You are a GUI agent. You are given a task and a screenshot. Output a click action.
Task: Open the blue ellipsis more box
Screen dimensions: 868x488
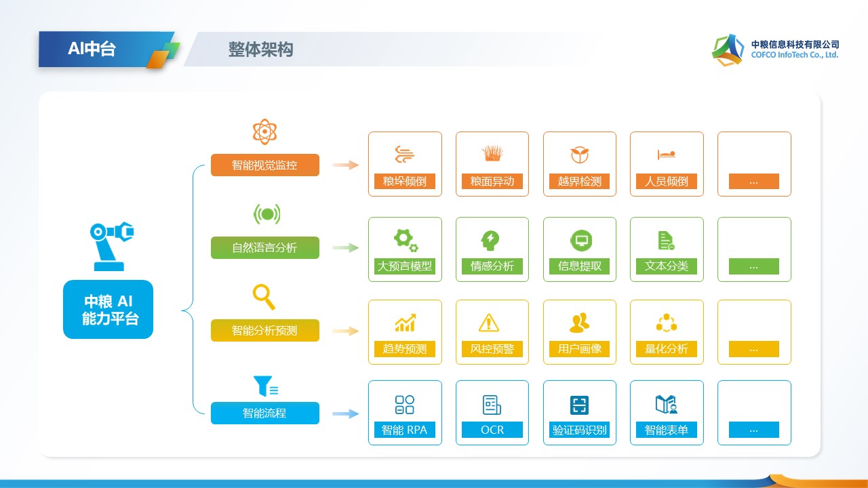pos(754,413)
